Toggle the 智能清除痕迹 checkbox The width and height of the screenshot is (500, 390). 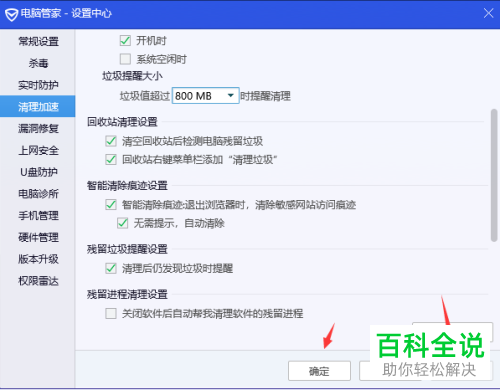click(x=111, y=204)
